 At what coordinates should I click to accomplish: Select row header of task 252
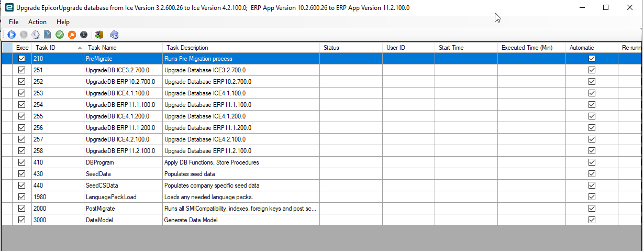[7, 82]
